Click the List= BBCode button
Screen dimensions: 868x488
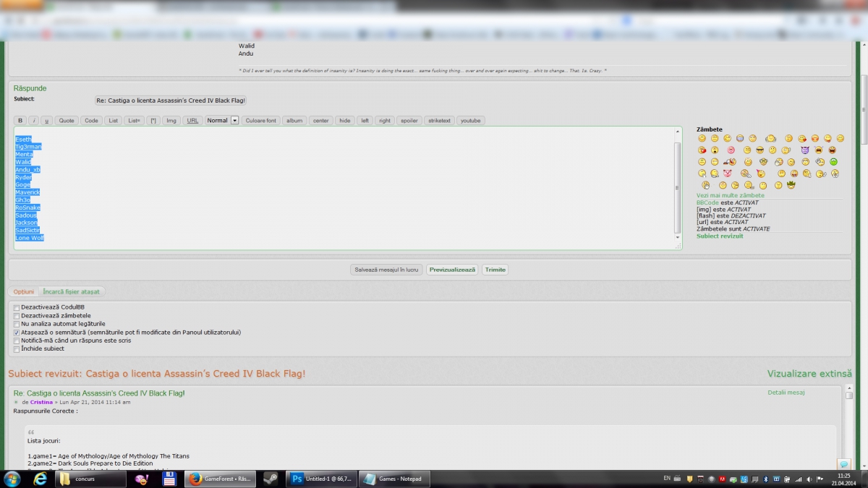point(134,121)
